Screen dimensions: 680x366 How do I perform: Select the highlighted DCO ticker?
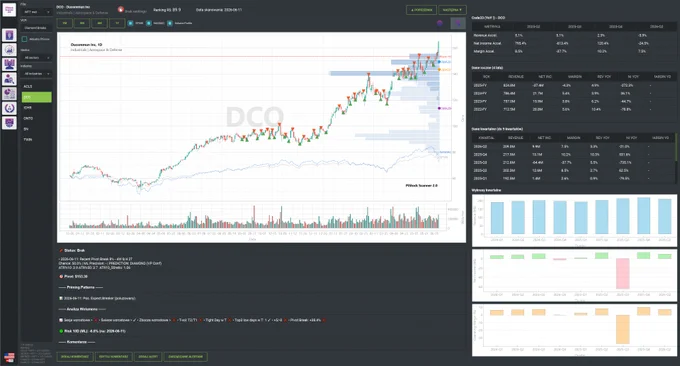36,97
